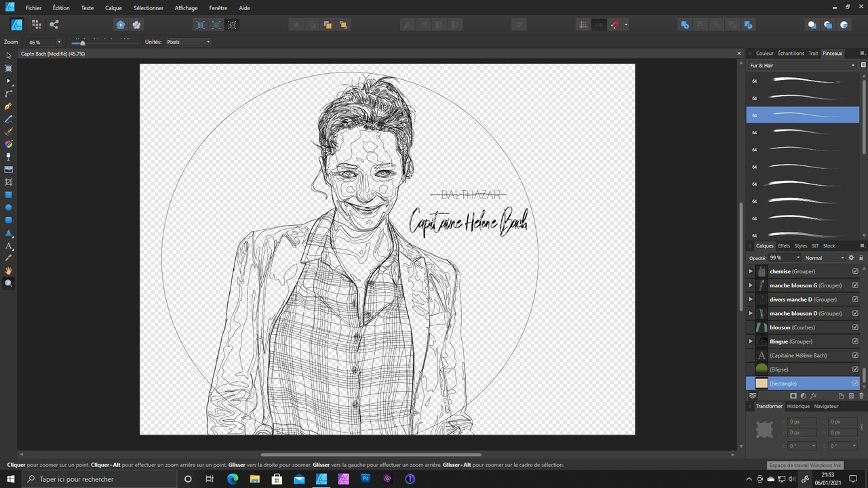The image size is (868, 488).
Task: Click the beige Rectangle layer thumbnail
Action: pyautogui.click(x=762, y=383)
